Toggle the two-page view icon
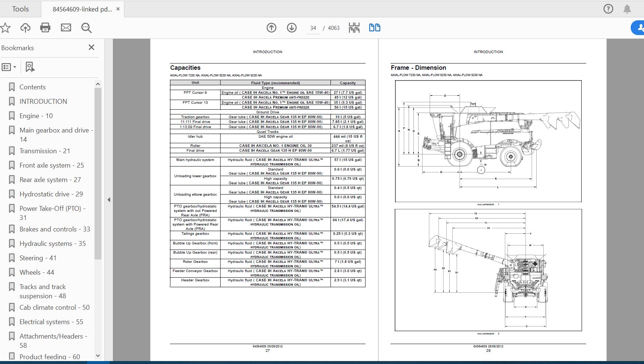Viewport: 644px width, 364px height. click(x=375, y=28)
